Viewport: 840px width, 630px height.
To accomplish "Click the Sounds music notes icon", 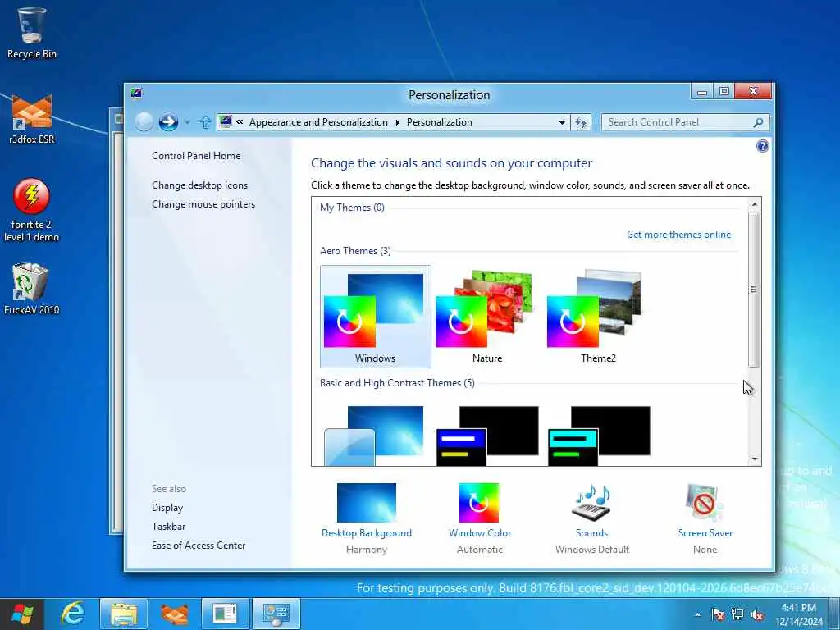I will (591, 503).
